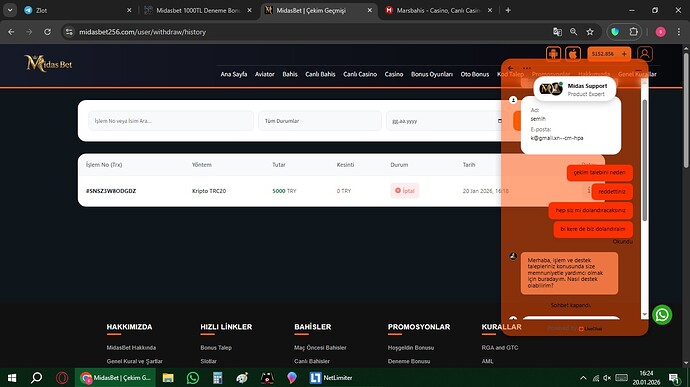The image size is (690, 387).
Task: Open MidasBet Hakkında footer link
Action: (131, 347)
